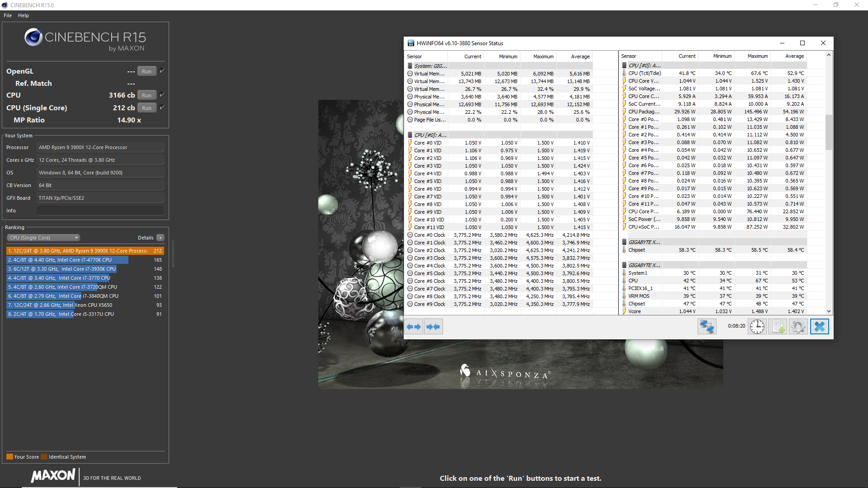The image size is (868, 488).
Task: Click the Identical System legend swatch
Action: click(x=44, y=457)
